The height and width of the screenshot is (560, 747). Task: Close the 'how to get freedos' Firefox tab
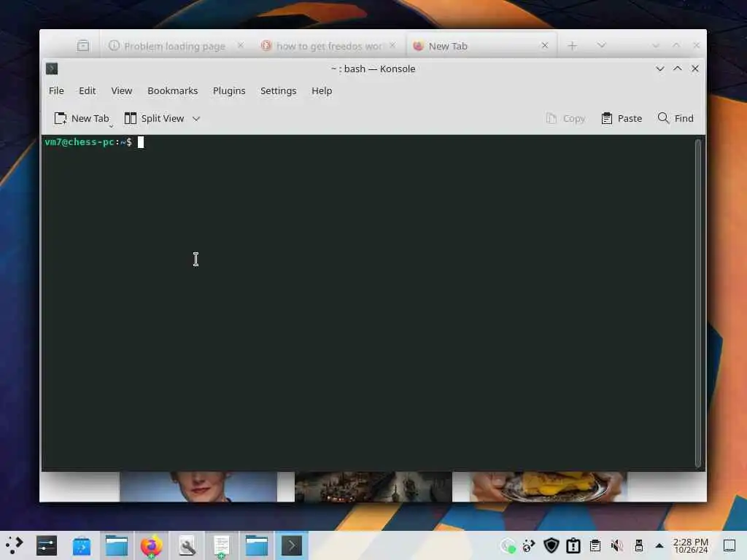(392, 45)
